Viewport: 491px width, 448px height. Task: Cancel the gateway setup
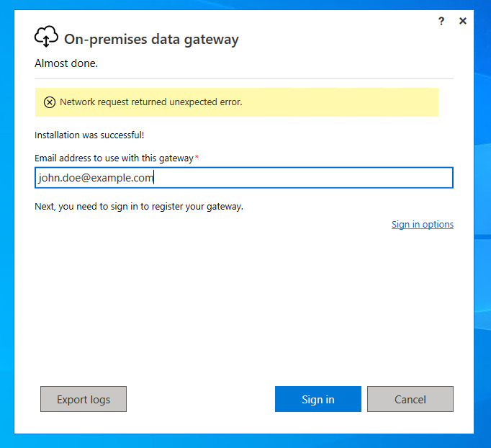(410, 399)
